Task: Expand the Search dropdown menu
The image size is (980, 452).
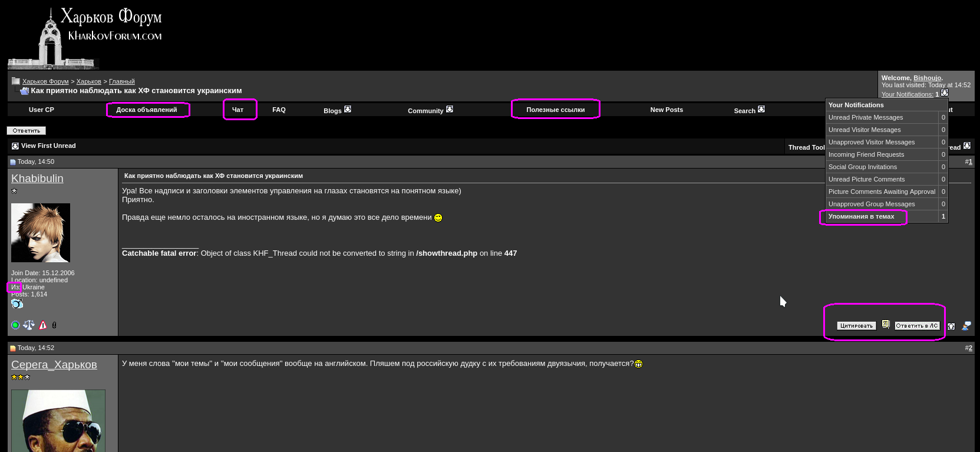Action: (x=761, y=109)
